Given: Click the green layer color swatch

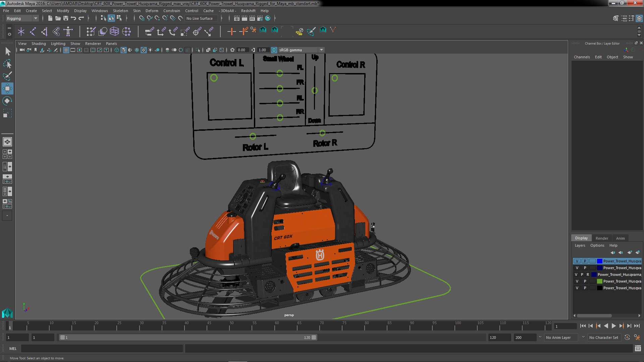Looking at the screenshot, I should pos(599,281).
